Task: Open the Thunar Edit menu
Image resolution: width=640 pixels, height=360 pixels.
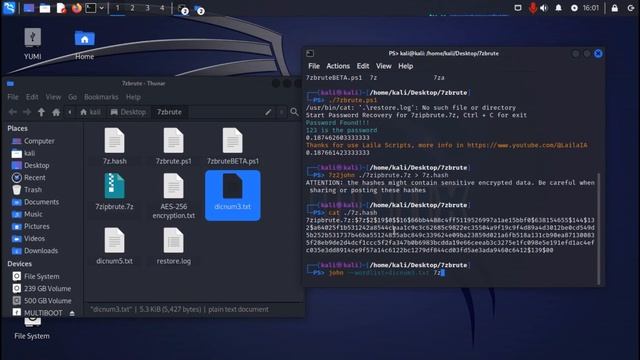Action: click(32, 97)
